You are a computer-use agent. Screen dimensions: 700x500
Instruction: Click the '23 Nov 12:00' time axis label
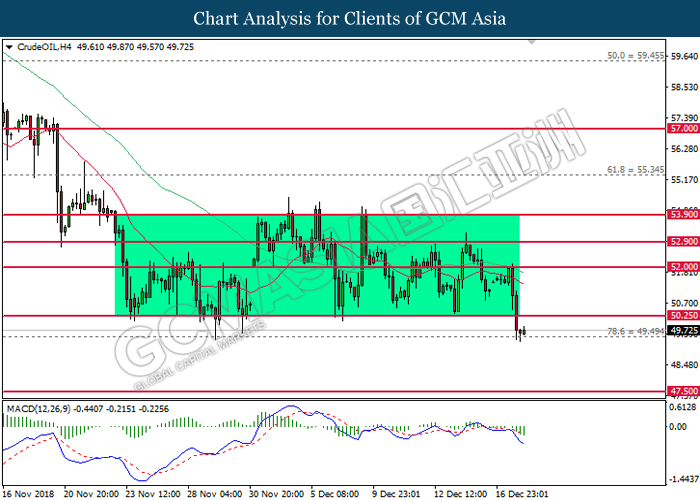click(153, 494)
